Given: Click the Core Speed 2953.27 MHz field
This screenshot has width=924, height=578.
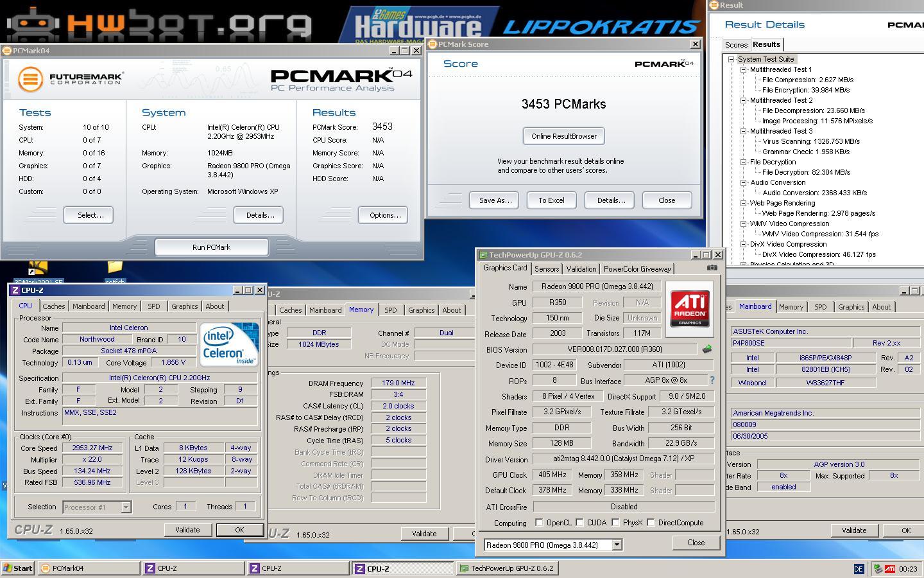Looking at the screenshot, I should pos(92,448).
